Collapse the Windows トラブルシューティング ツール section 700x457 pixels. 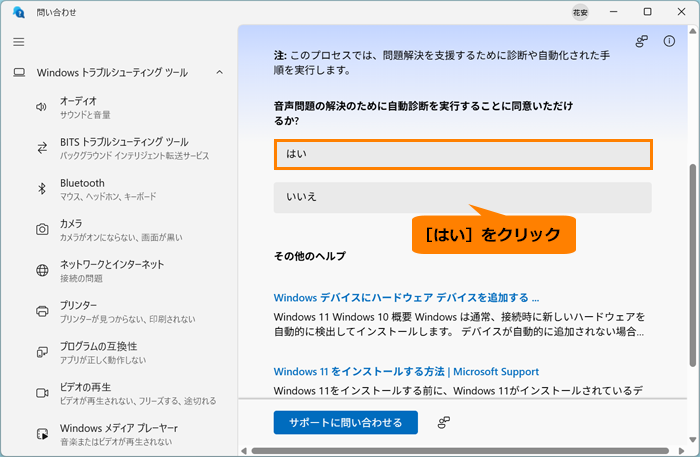220,72
